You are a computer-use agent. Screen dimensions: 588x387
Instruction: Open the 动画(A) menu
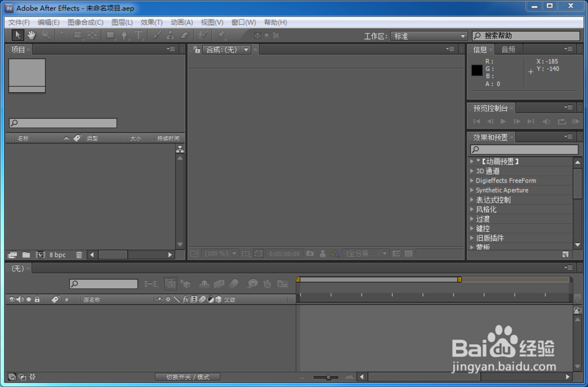click(x=182, y=22)
